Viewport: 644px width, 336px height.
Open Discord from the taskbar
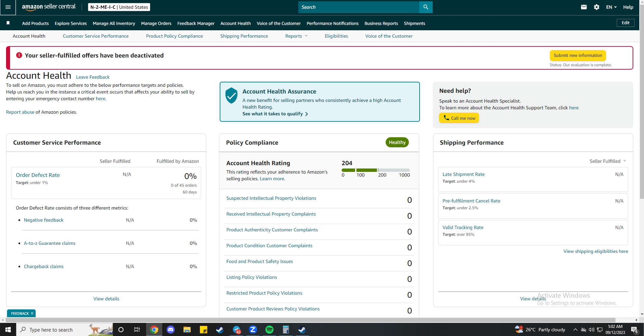tap(171, 330)
